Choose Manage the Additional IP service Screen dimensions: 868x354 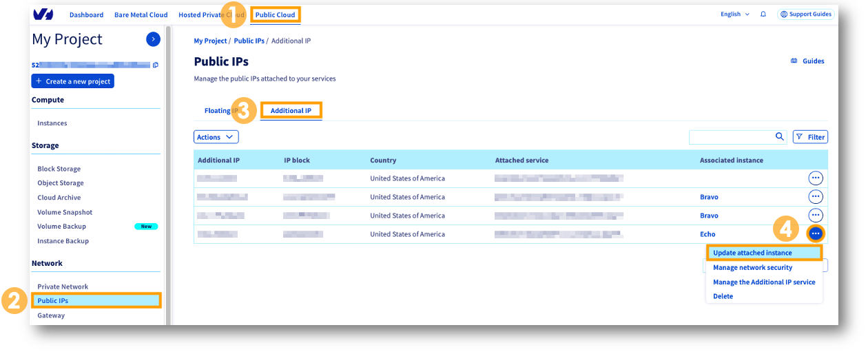click(x=764, y=282)
